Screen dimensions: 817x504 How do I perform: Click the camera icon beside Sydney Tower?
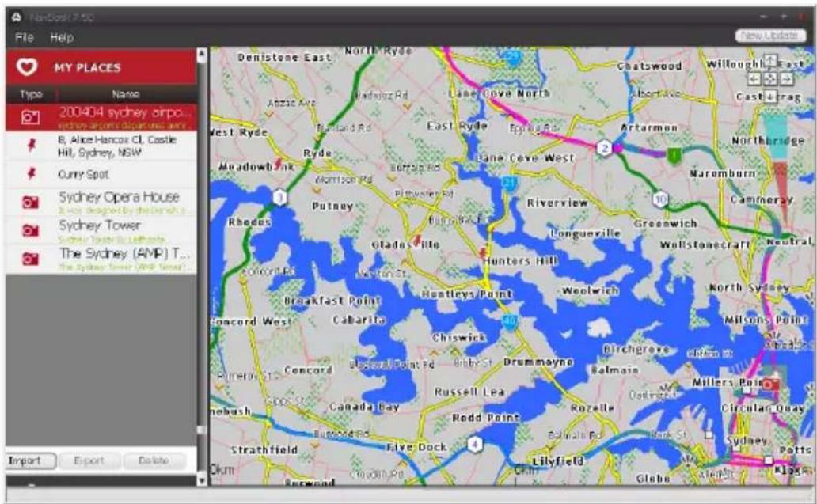point(30,230)
